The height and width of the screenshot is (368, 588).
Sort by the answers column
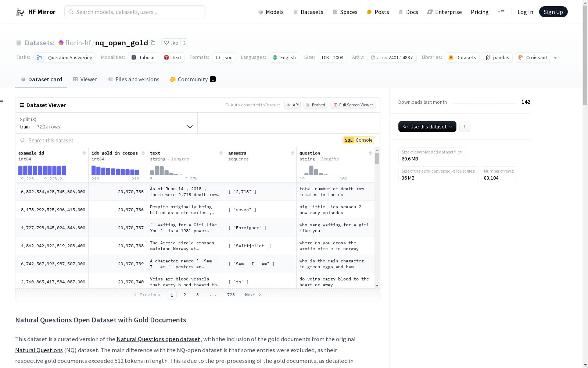click(293, 153)
